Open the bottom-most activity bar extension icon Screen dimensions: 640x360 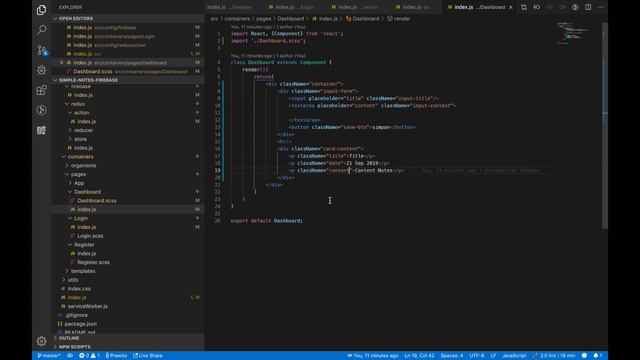(x=41, y=130)
